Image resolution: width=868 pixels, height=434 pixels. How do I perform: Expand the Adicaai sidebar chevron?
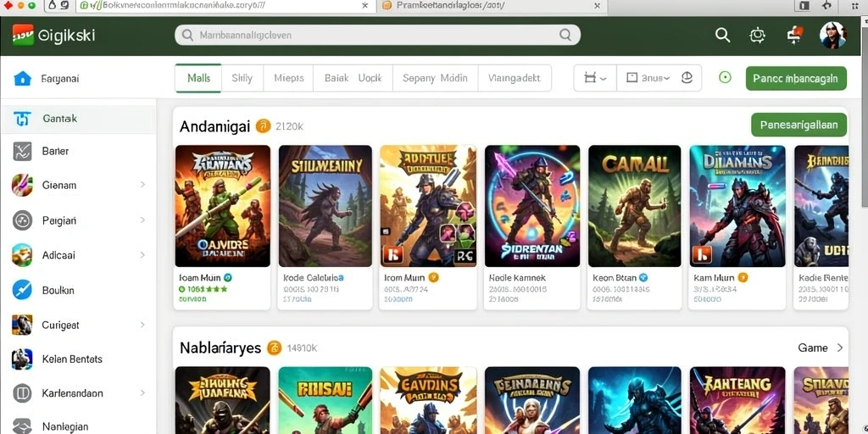click(142, 255)
